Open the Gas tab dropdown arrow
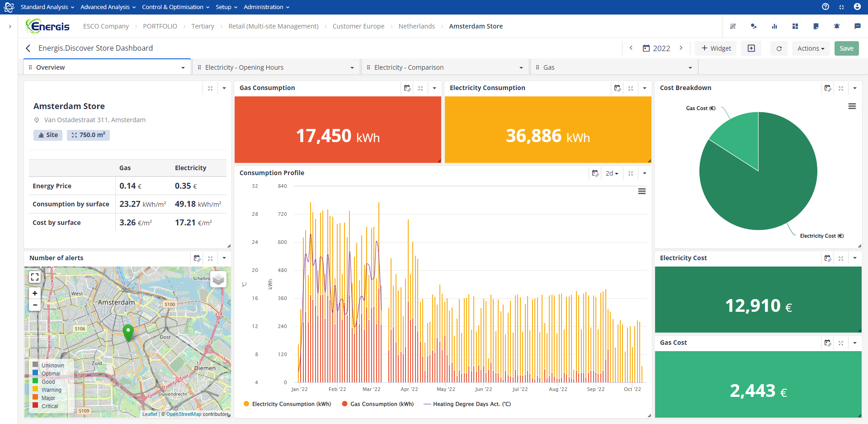868x424 pixels. [x=690, y=68]
